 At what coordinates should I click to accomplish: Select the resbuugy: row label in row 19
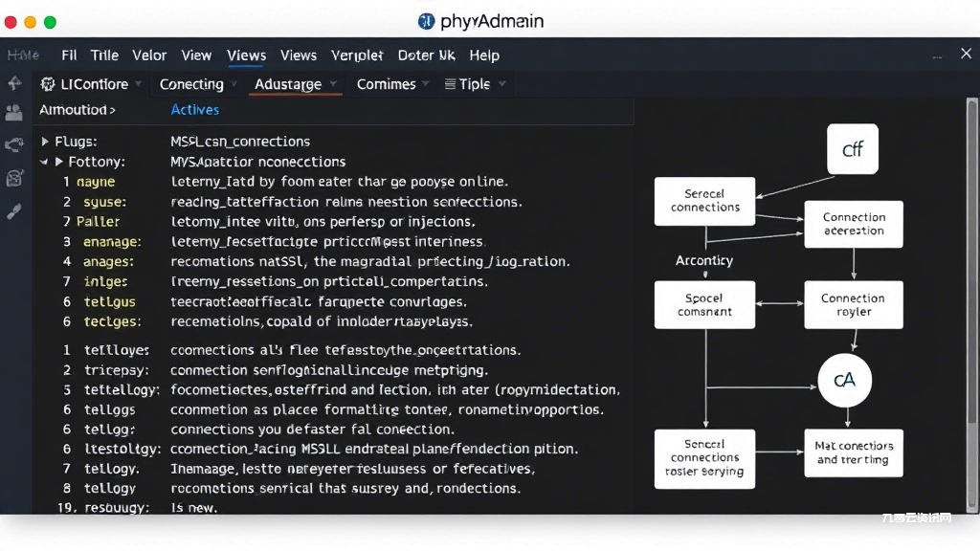(x=117, y=508)
